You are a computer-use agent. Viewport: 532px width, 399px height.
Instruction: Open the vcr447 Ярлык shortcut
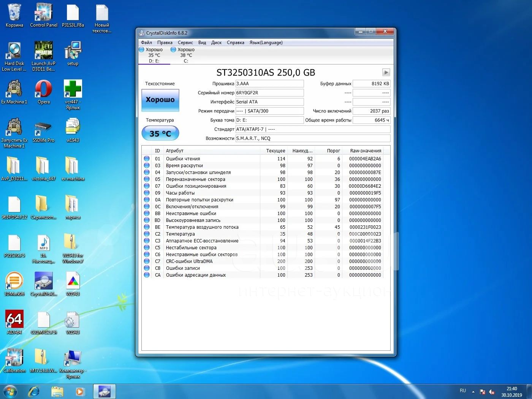tap(73, 95)
